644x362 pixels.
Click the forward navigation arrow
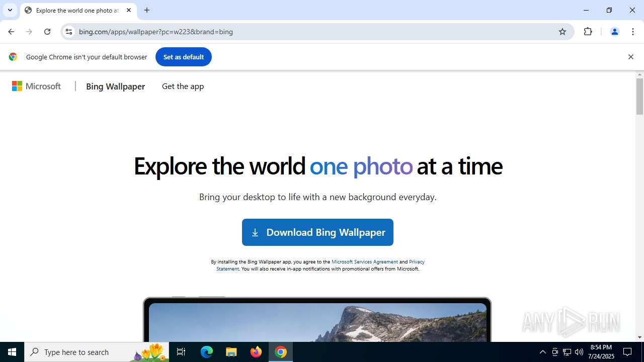pyautogui.click(x=29, y=32)
